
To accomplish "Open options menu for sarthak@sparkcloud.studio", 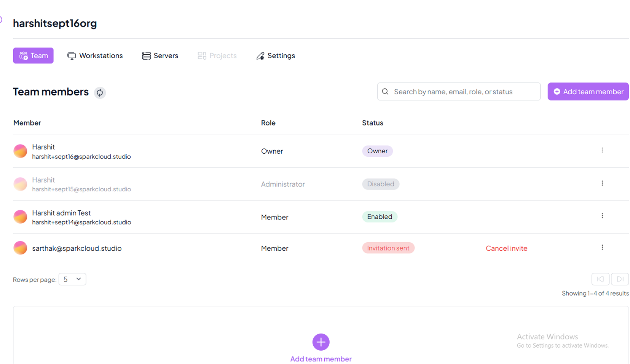I will tap(602, 248).
